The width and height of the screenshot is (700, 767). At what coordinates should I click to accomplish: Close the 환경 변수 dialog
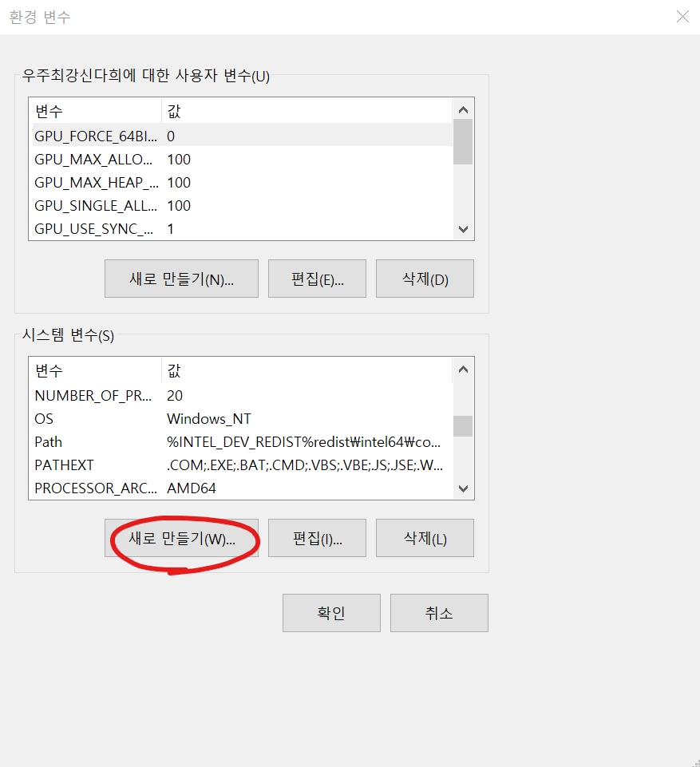coord(682,17)
